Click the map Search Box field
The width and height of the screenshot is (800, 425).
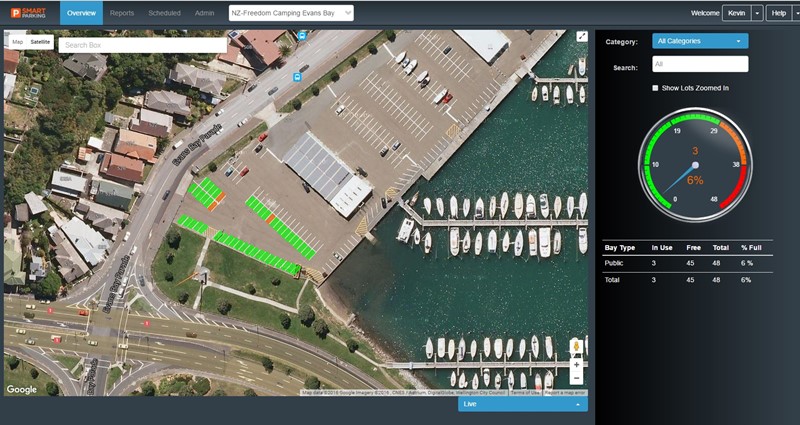pos(141,45)
